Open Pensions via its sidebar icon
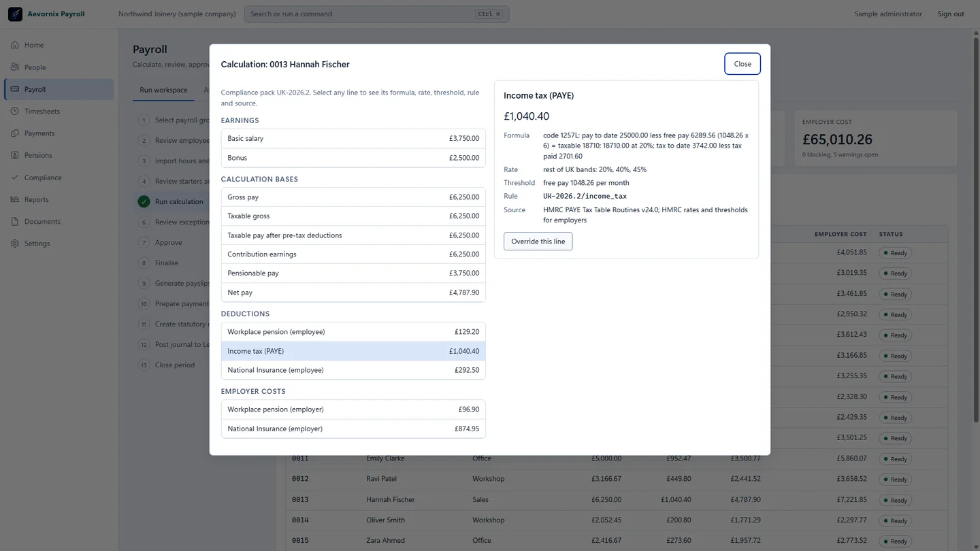 click(x=15, y=155)
